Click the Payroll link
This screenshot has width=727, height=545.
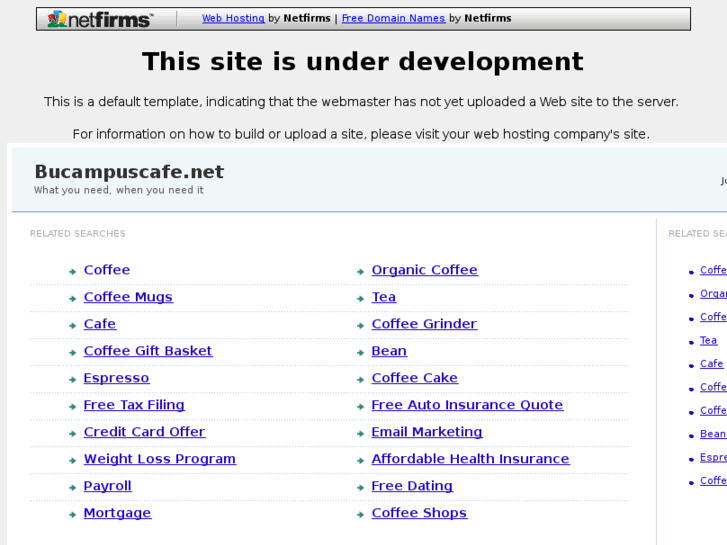[108, 486]
